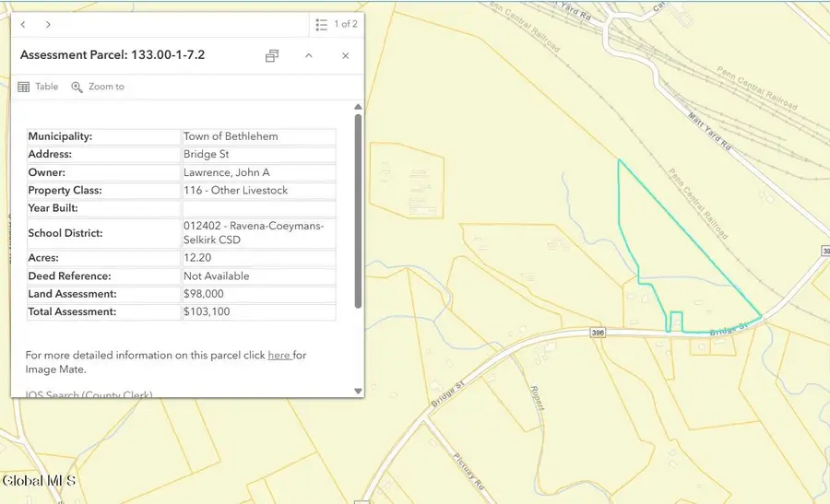Open the Table view
This screenshot has height=504, width=830.
38,87
